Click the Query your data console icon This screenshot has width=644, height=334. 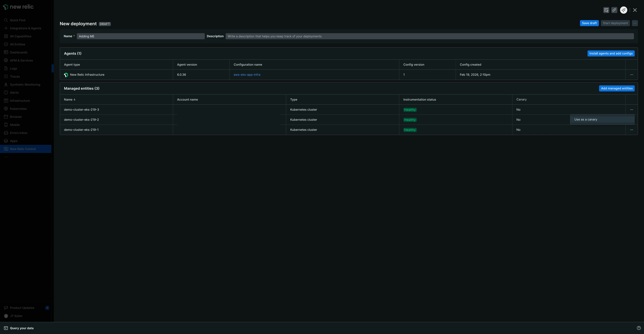click(x=6, y=328)
